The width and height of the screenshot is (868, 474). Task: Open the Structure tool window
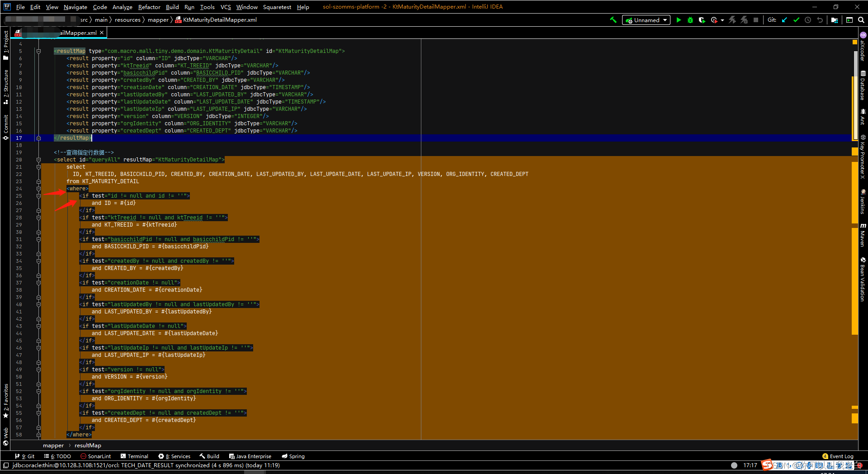[5, 87]
